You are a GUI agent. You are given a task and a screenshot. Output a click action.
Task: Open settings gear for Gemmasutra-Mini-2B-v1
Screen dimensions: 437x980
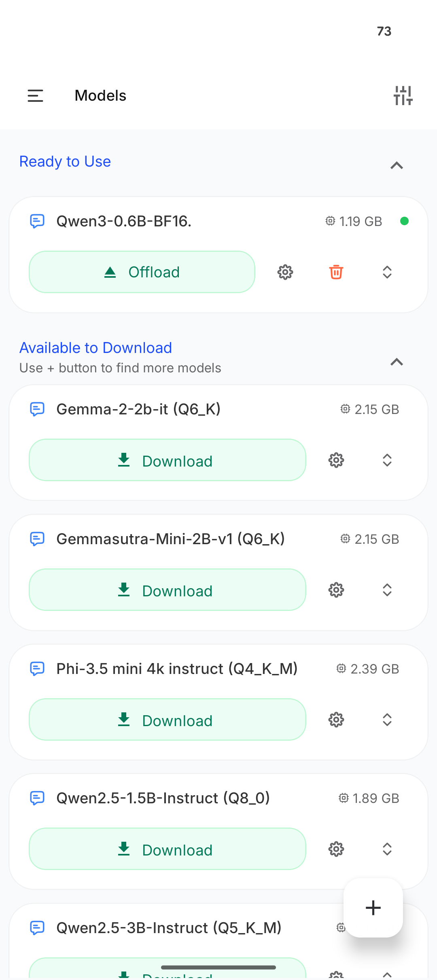(336, 590)
